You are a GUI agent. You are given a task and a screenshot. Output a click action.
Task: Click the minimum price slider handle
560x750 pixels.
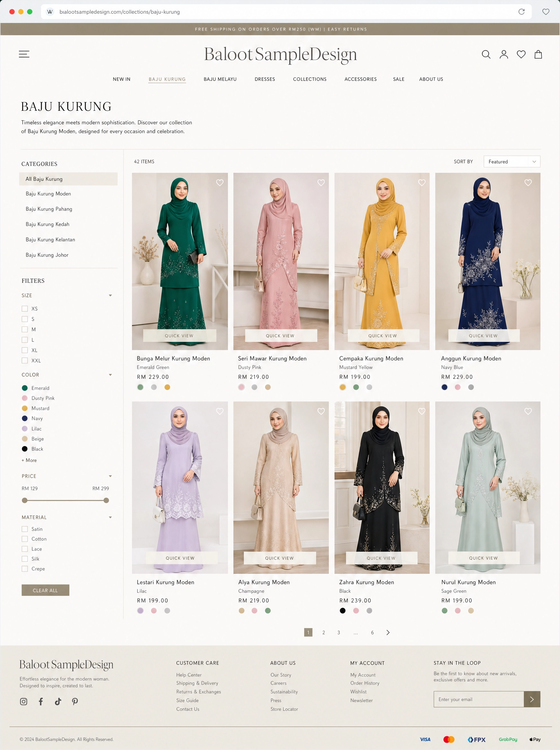pyautogui.click(x=25, y=500)
